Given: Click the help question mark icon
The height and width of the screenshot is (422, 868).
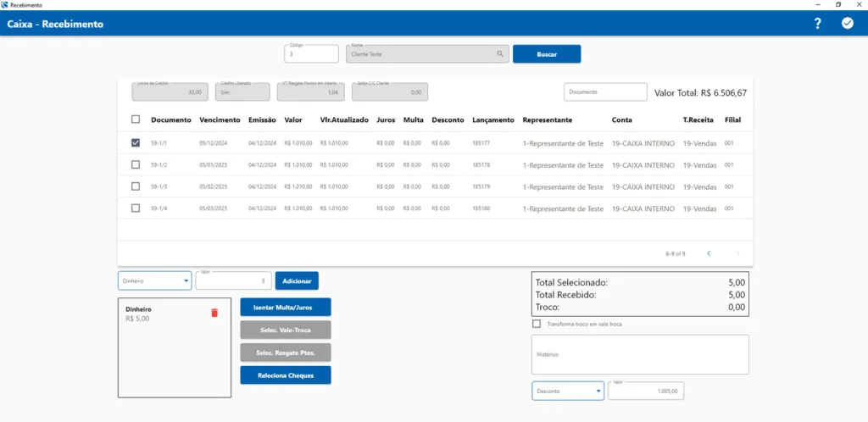Looking at the screenshot, I should coord(817,24).
